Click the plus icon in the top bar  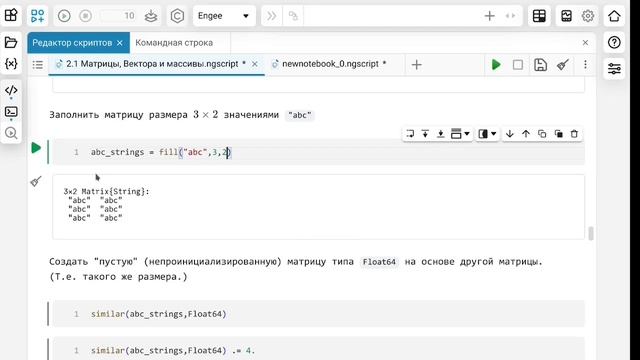click(x=489, y=16)
